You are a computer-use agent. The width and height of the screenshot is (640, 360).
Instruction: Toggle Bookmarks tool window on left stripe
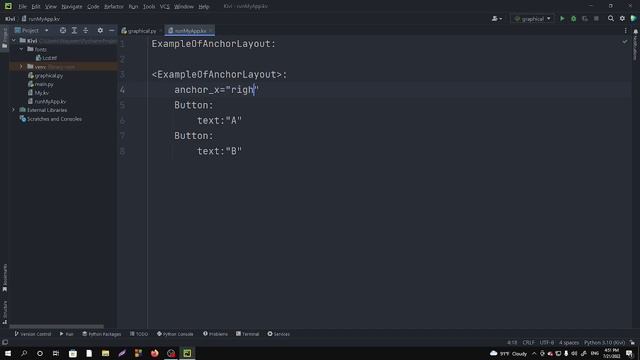4,278
